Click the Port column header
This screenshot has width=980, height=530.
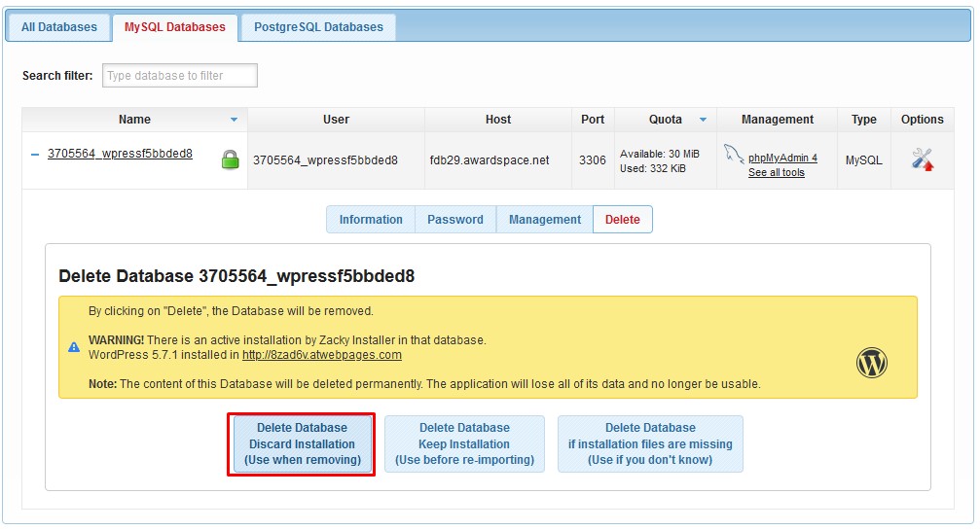(x=593, y=120)
